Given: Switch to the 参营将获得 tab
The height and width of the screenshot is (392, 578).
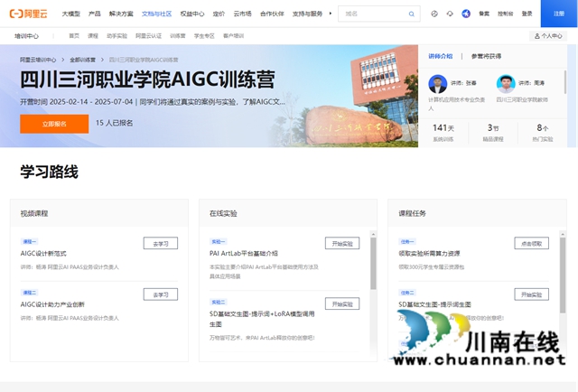Looking at the screenshot, I should [x=486, y=56].
